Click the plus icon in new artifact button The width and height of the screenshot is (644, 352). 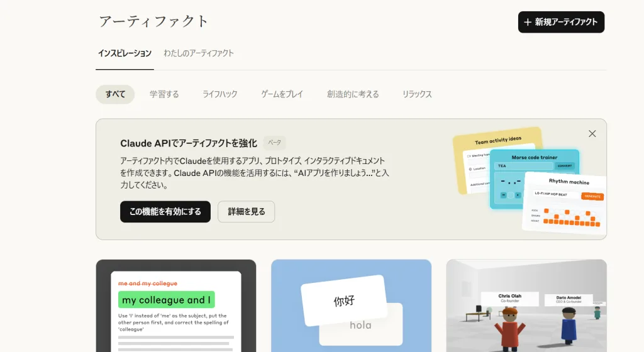click(528, 22)
